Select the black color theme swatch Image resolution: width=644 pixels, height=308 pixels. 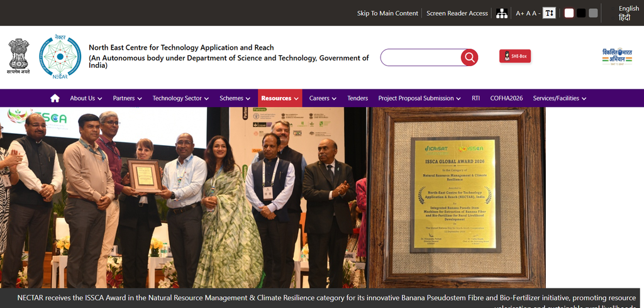point(581,13)
